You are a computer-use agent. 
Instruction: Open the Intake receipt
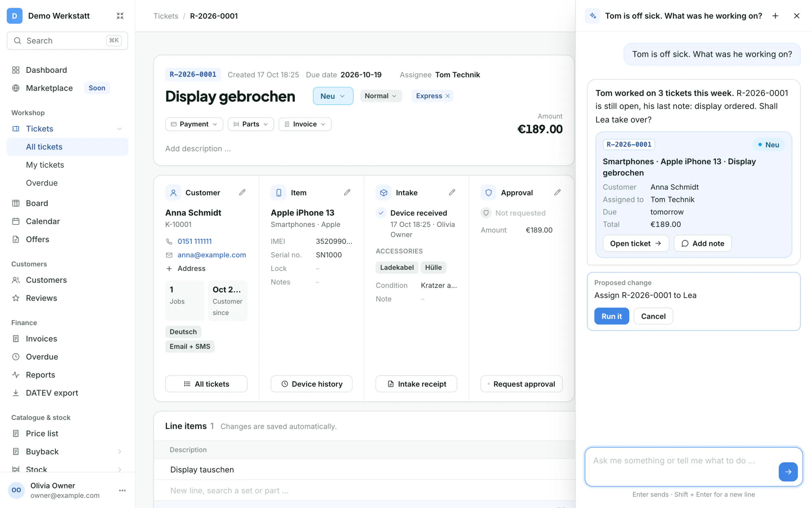click(416, 384)
